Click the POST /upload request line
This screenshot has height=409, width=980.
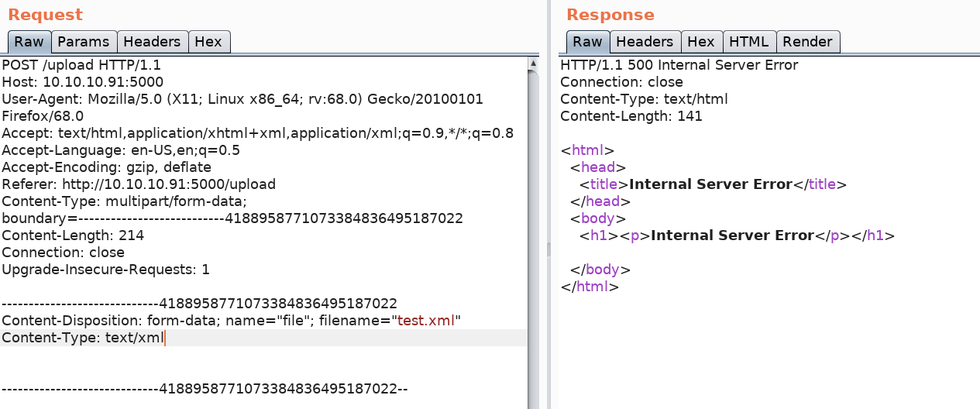pyautogui.click(x=81, y=65)
